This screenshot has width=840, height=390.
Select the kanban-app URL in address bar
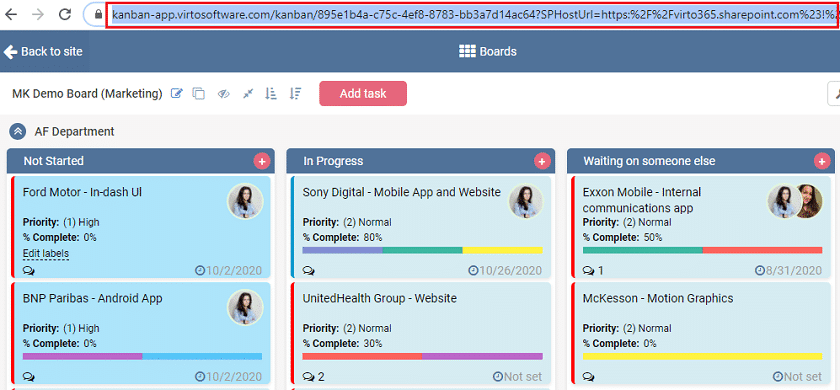472,15
